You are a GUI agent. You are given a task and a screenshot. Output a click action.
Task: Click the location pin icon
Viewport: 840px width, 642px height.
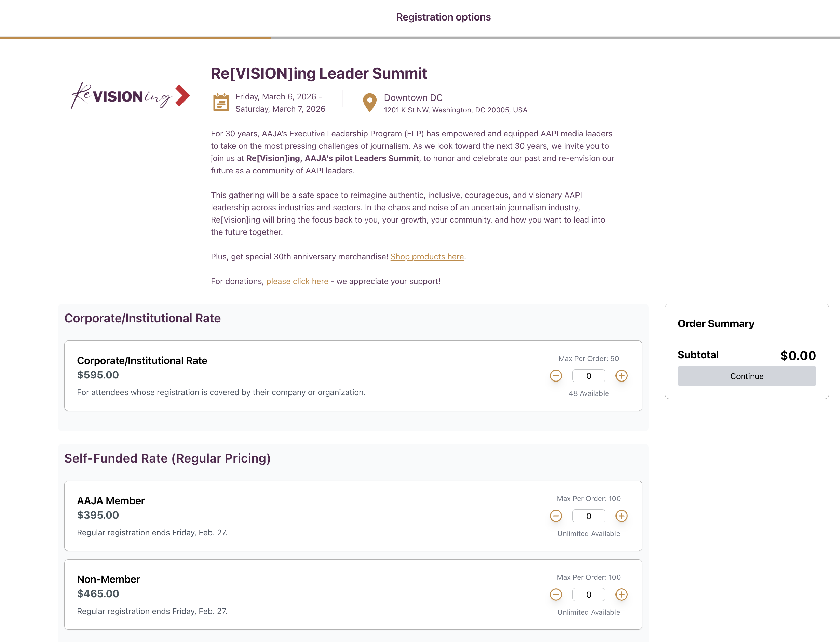[369, 103]
